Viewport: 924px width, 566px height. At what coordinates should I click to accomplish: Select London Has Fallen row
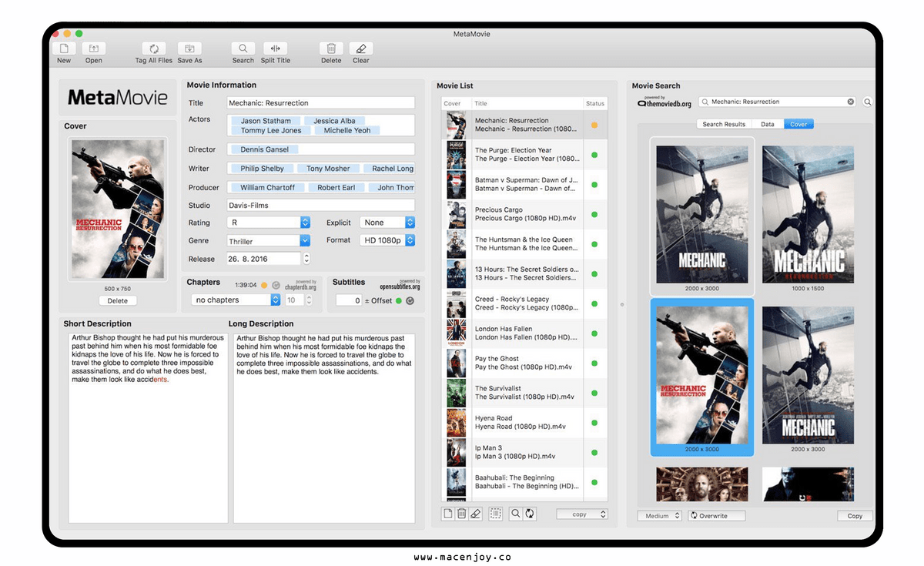tap(524, 333)
